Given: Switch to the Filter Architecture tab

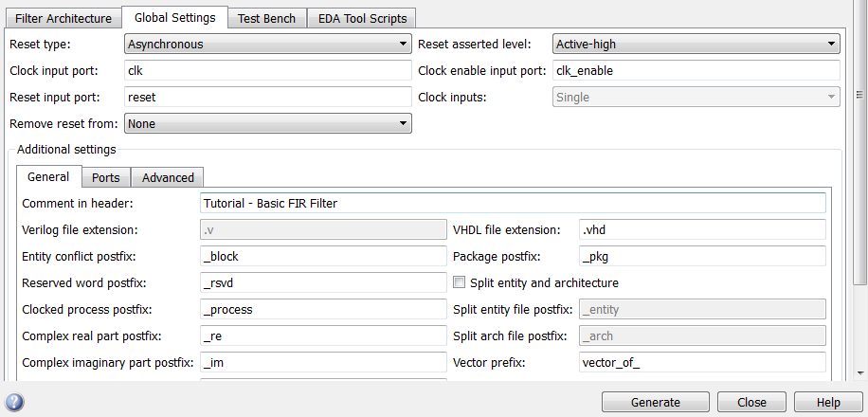Looking at the screenshot, I should [63, 18].
